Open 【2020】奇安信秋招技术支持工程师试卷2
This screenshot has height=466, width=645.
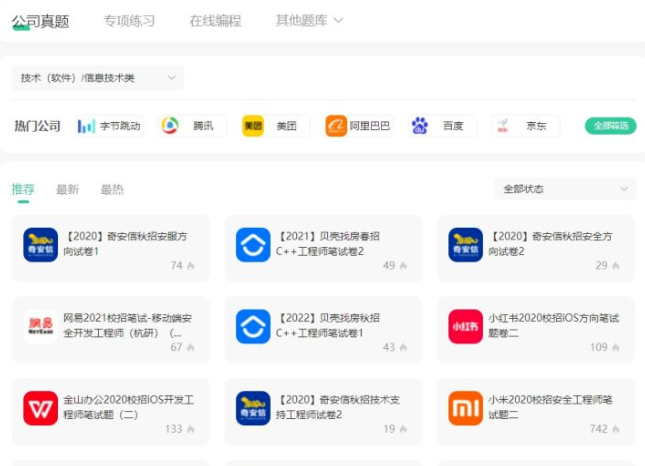338,407
